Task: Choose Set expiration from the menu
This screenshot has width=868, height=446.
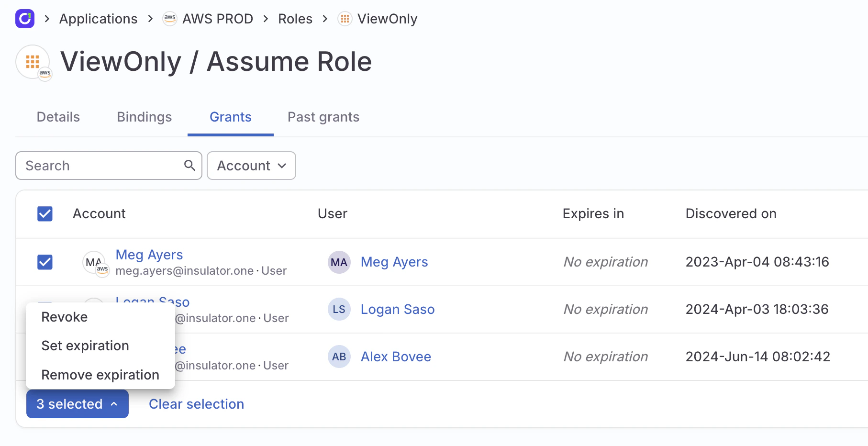Action: click(x=85, y=346)
